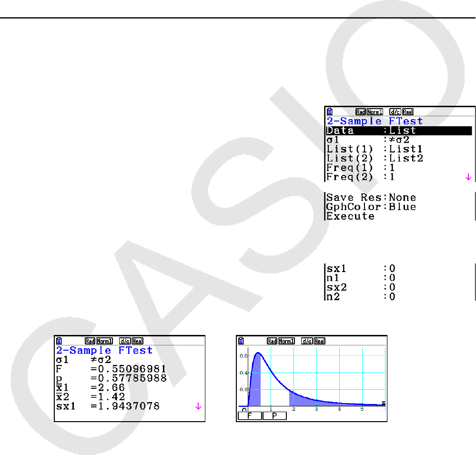Click d/c indicator in graph screen status bar
This screenshot has height=455, width=476.
(306, 341)
